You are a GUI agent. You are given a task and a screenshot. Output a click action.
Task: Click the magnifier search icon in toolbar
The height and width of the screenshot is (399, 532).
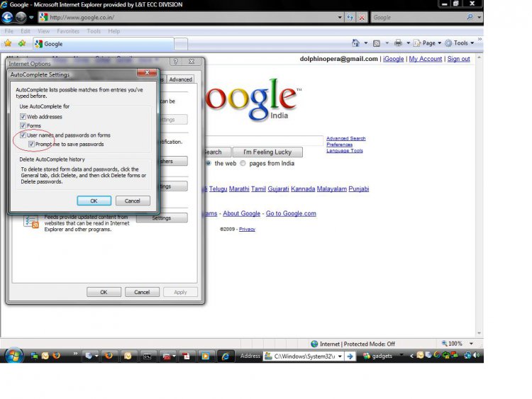pos(470,16)
